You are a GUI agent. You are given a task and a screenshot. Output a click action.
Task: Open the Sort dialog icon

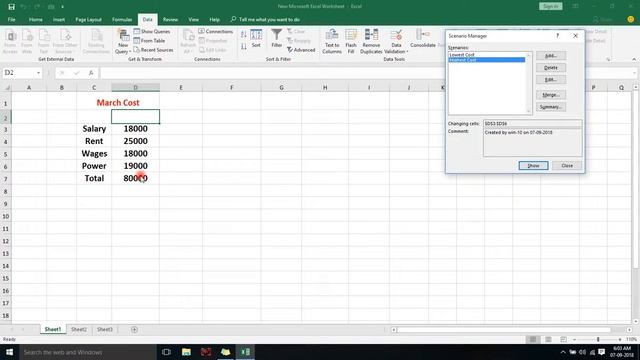click(x=256, y=38)
